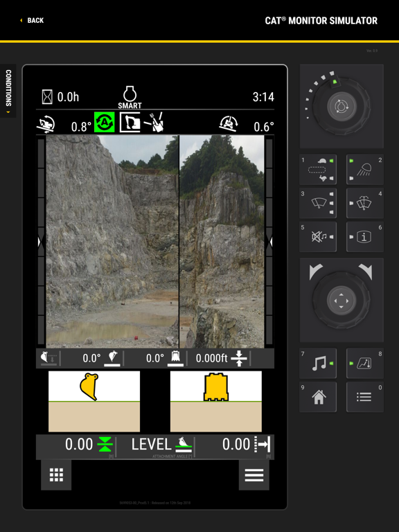This screenshot has width=399, height=532.
Task: Click the 3:14 clock display
Action: 263,97
